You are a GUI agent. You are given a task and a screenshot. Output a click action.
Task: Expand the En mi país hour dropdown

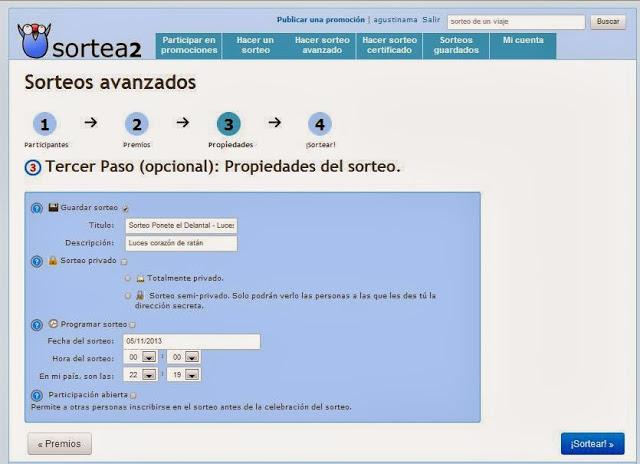coord(148,374)
